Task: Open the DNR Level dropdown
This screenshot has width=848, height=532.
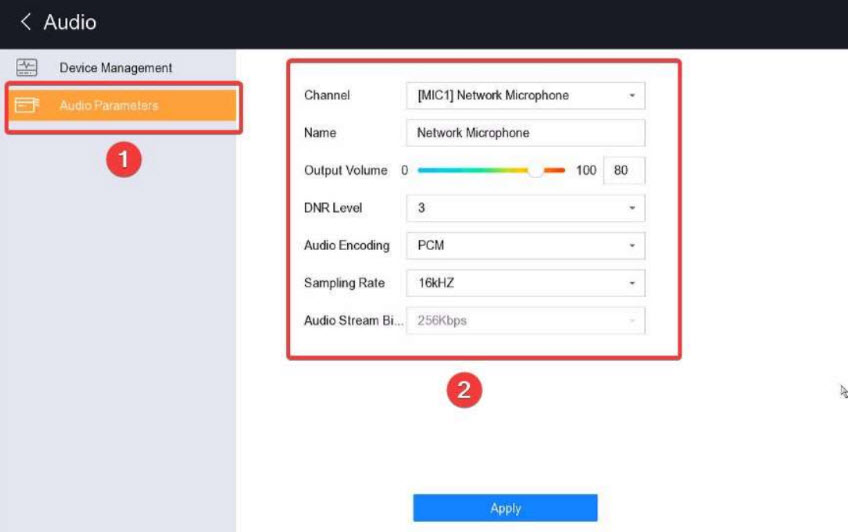Action: 525,208
